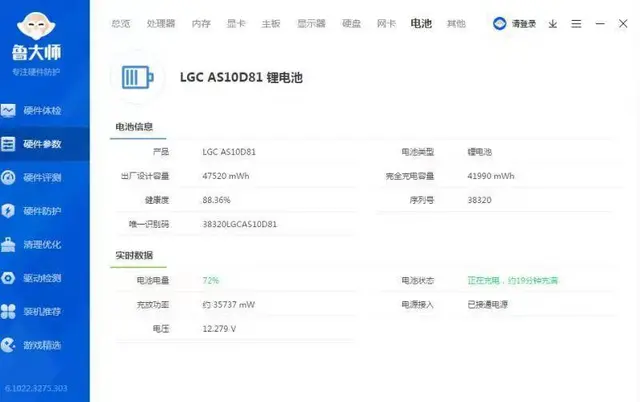Click the 72% battery level value
The height and width of the screenshot is (402, 640).
click(x=211, y=280)
